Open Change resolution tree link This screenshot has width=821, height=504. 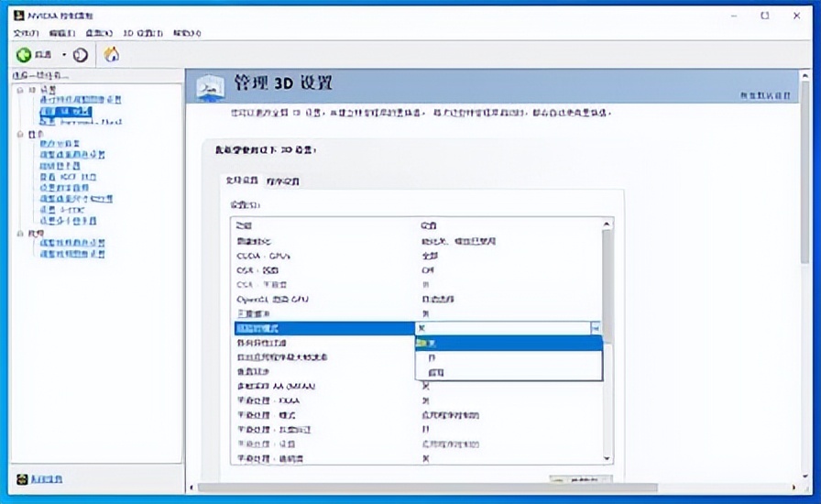(x=60, y=144)
